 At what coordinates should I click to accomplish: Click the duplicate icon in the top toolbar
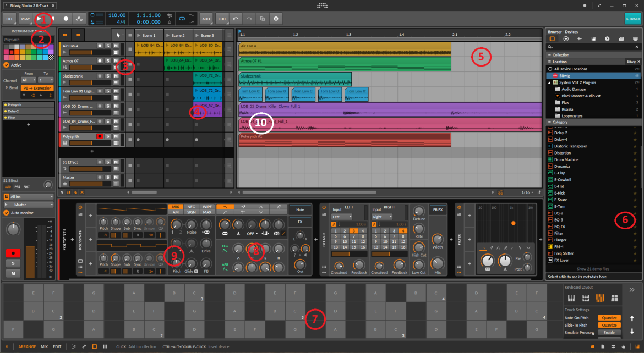263,19
